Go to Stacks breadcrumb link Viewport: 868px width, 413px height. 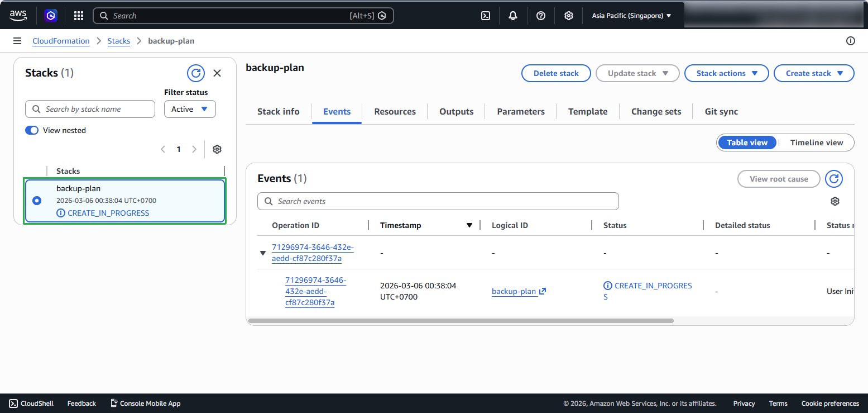(119, 41)
